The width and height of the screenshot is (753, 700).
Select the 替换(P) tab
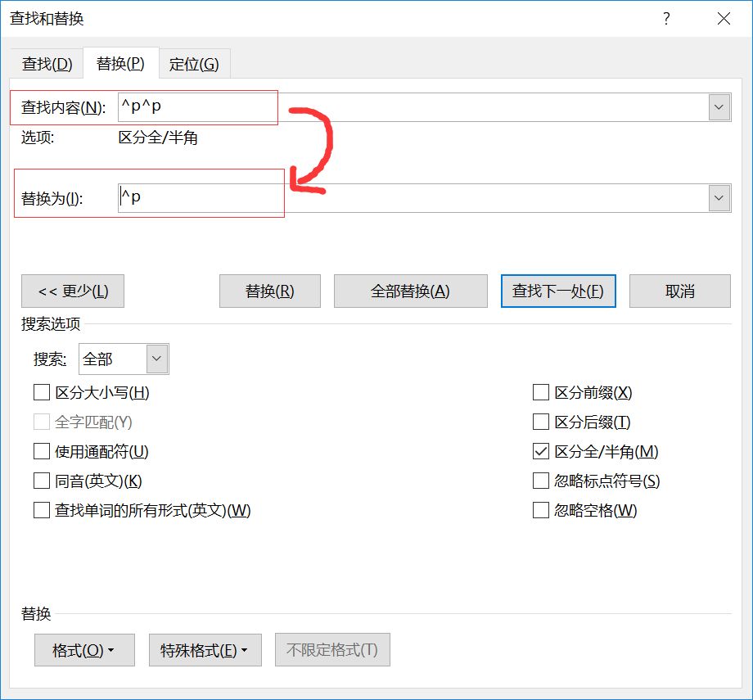pos(120,64)
